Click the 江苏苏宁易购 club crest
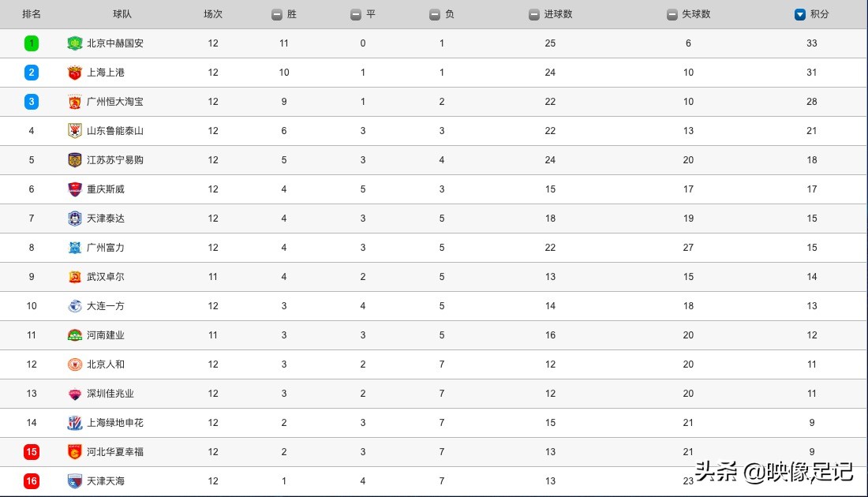The image size is (868, 497). point(75,160)
